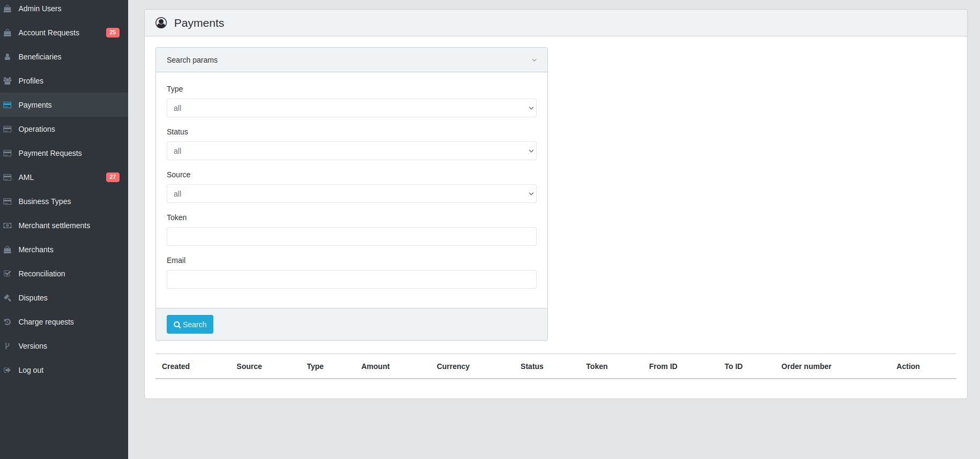Click the From ID column header

(663, 366)
